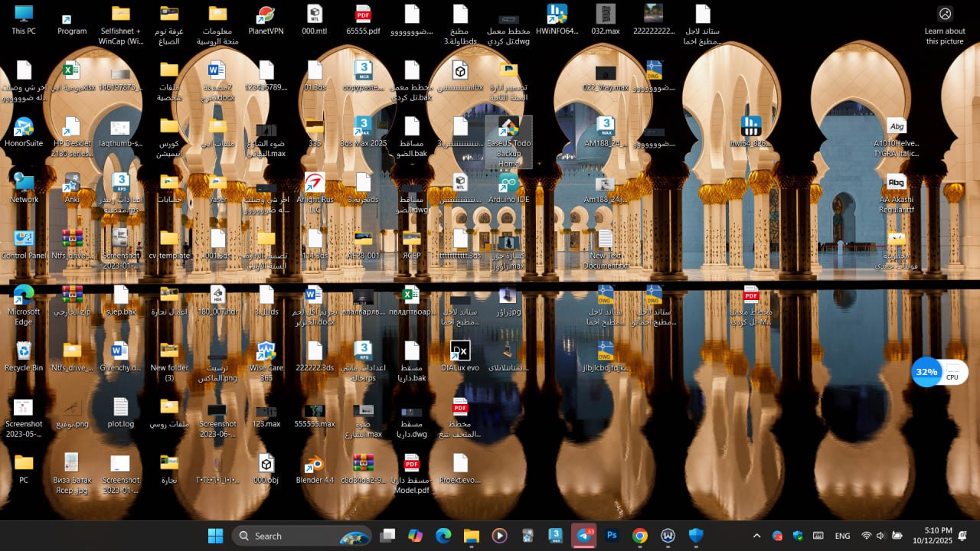Open Google Chrome from the taskbar
The height and width of the screenshot is (551, 980).
pyautogui.click(x=640, y=536)
